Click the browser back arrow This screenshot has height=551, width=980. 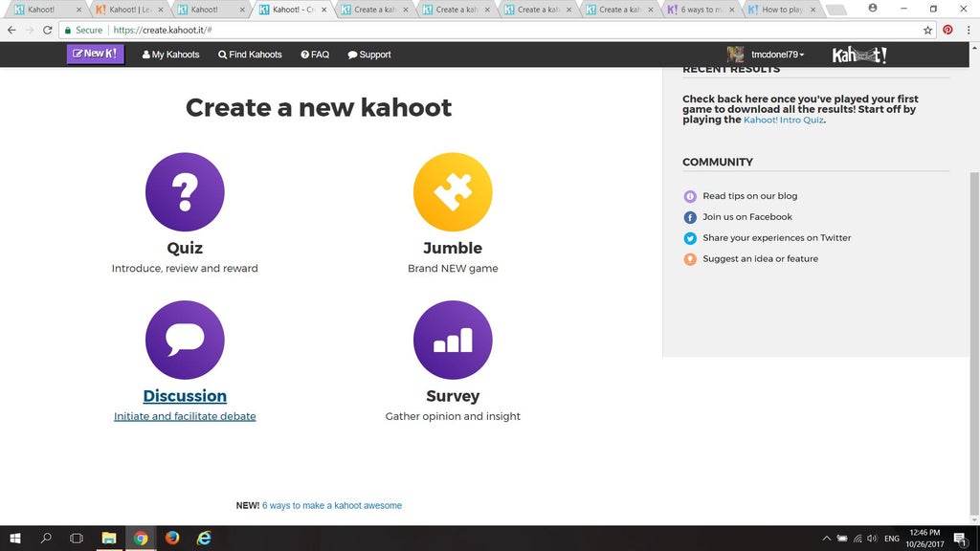tap(11, 30)
